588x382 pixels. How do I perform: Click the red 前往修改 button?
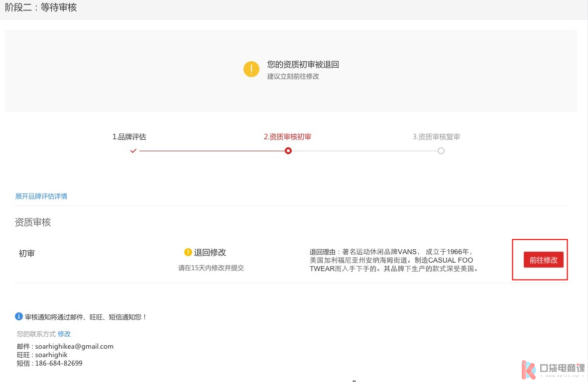point(543,260)
